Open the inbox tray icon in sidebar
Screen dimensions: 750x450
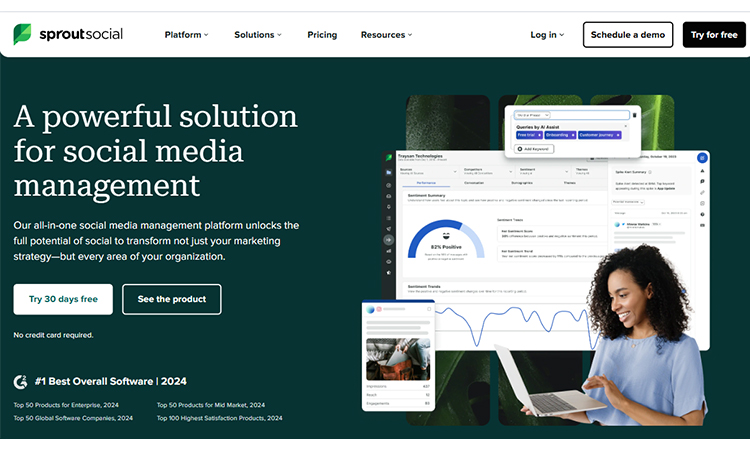(x=389, y=196)
